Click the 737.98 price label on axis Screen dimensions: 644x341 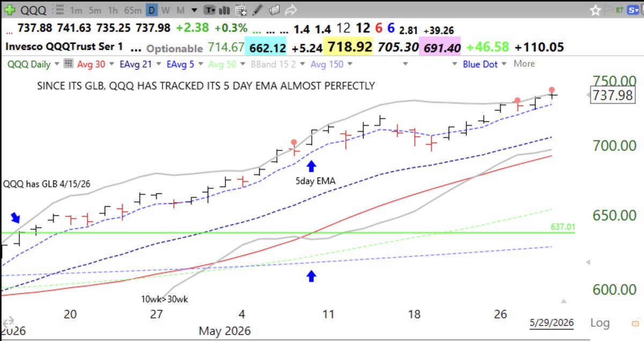click(x=612, y=96)
